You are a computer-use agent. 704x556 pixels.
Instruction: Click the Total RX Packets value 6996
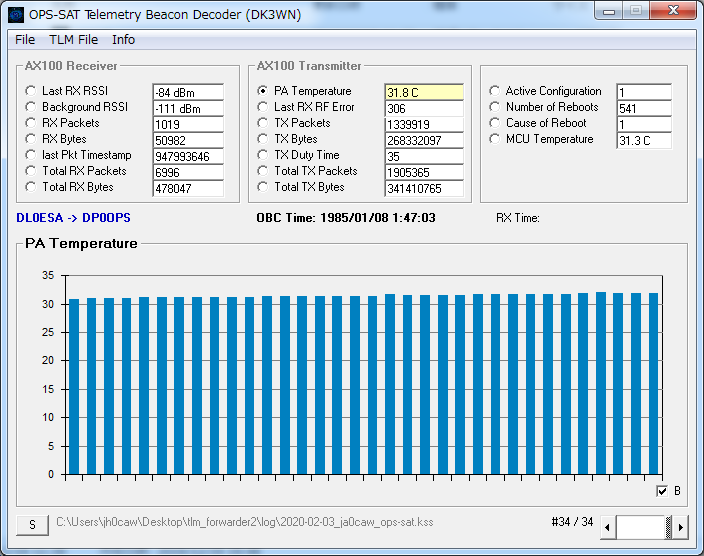pos(188,172)
